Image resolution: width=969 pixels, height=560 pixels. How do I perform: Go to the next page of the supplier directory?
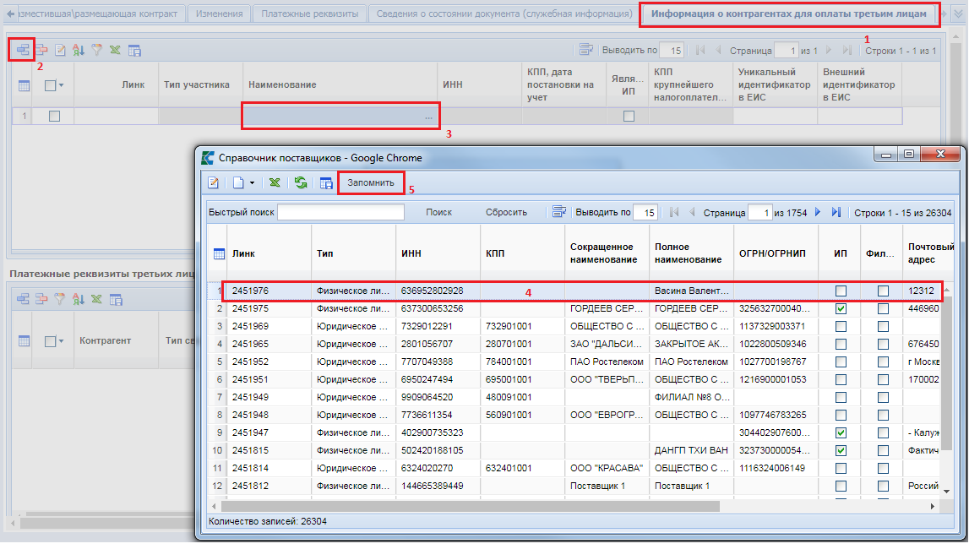pyautogui.click(x=818, y=212)
